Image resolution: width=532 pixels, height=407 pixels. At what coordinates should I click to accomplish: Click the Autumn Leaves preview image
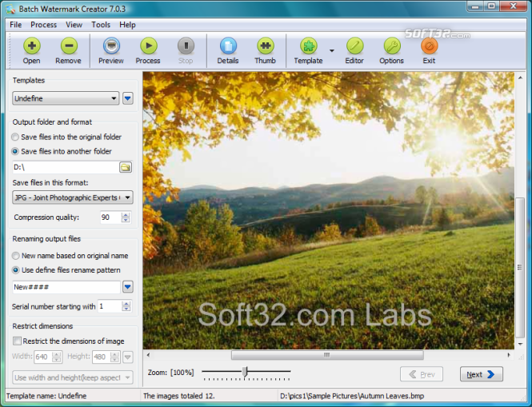pos(329,210)
